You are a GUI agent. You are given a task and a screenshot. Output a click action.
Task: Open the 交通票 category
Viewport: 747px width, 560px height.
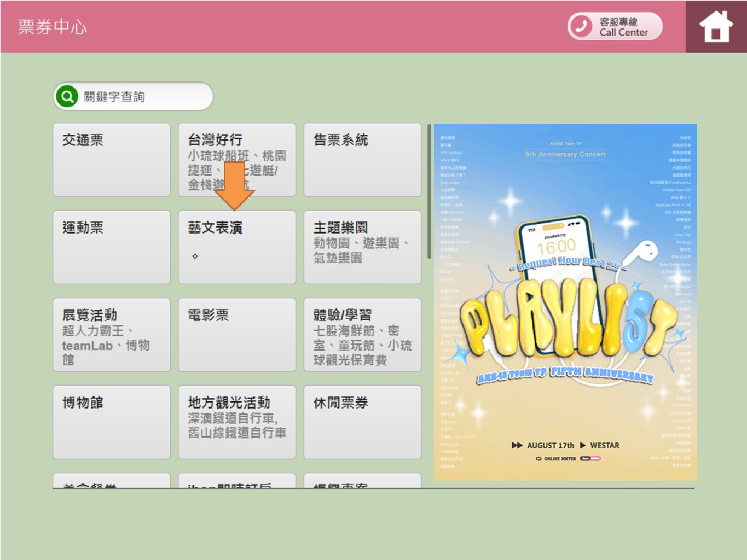click(x=112, y=160)
